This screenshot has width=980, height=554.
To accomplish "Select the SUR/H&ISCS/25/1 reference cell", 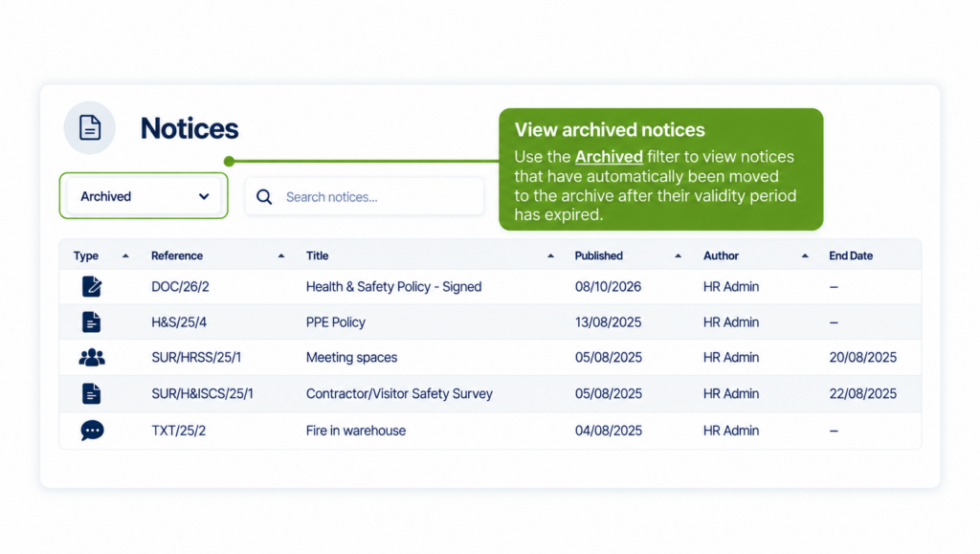I will [203, 393].
